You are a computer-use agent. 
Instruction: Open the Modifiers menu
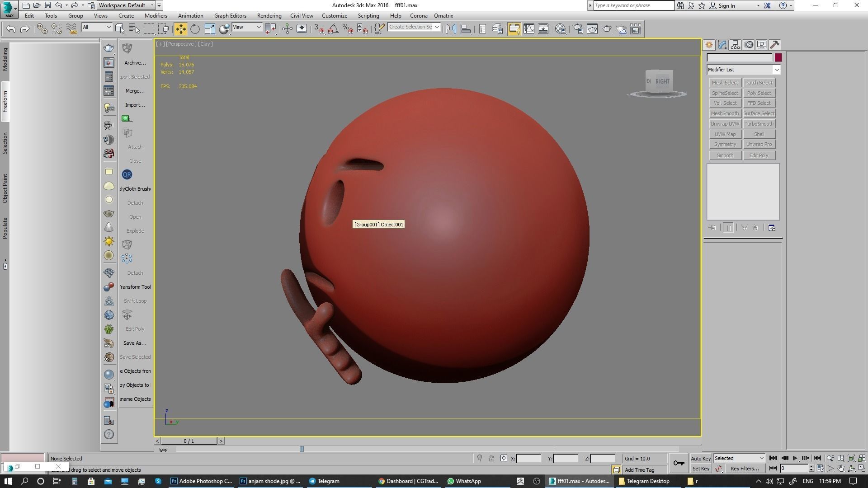(x=156, y=16)
